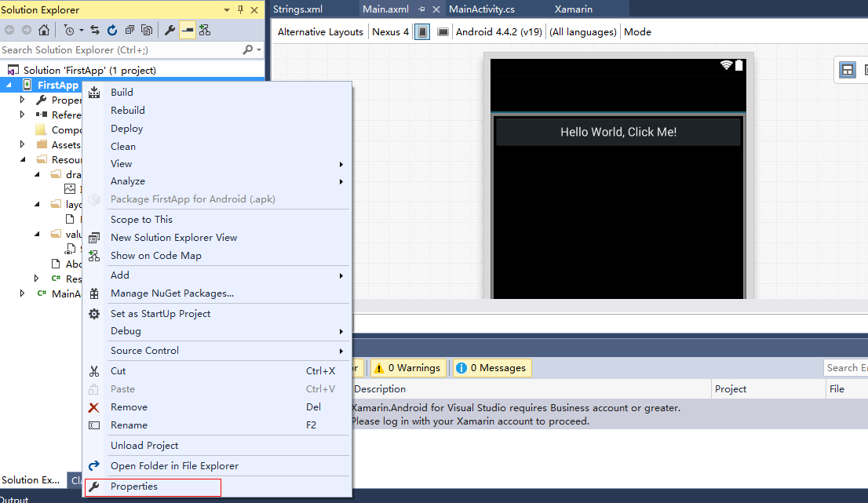Screen dimensions: 868x503
Task: Open the Pending Changes Filter clock icon
Action: point(68,30)
